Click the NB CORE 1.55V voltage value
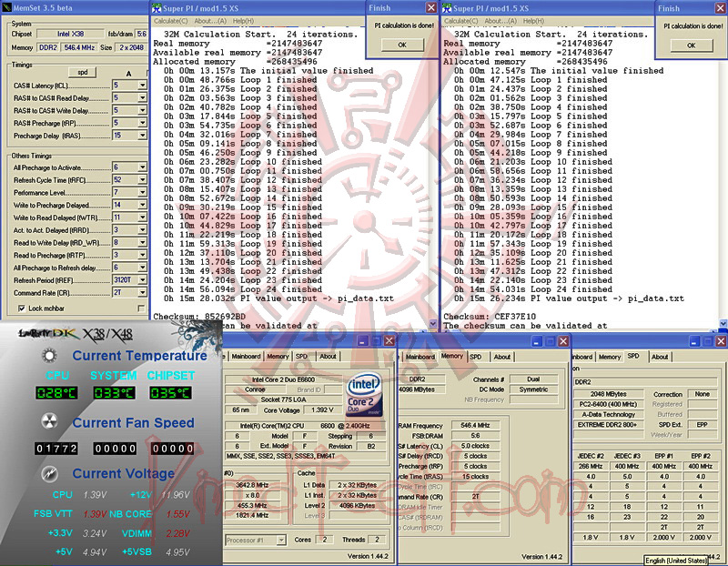 tap(177, 514)
